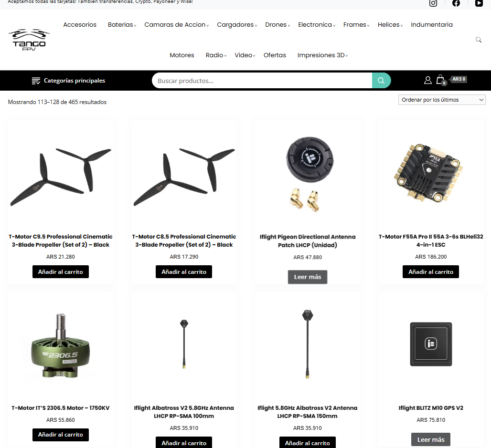491x448 pixels.
Task: Open the user account icon
Action: click(428, 81)
